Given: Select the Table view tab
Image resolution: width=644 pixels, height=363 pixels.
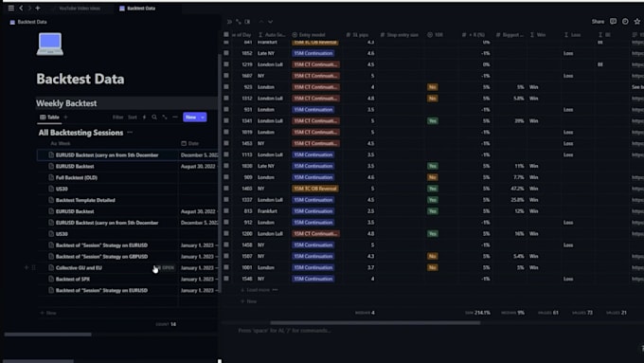Looking at the screenshot, I should point(49,118).
